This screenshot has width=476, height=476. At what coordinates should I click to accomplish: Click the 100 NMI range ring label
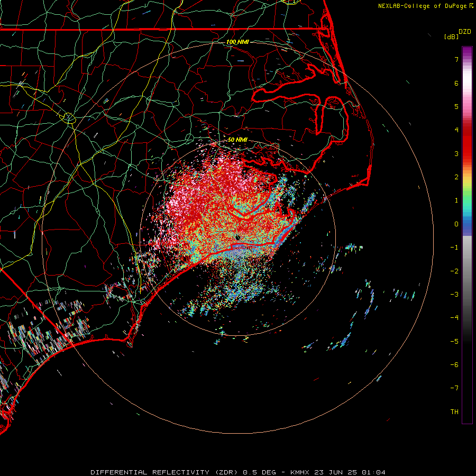pos(237,42)
